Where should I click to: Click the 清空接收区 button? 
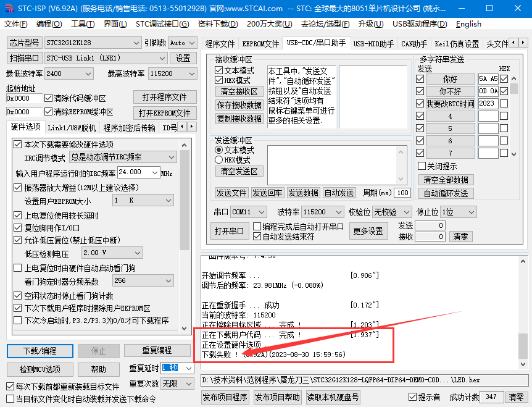[239, 91]
